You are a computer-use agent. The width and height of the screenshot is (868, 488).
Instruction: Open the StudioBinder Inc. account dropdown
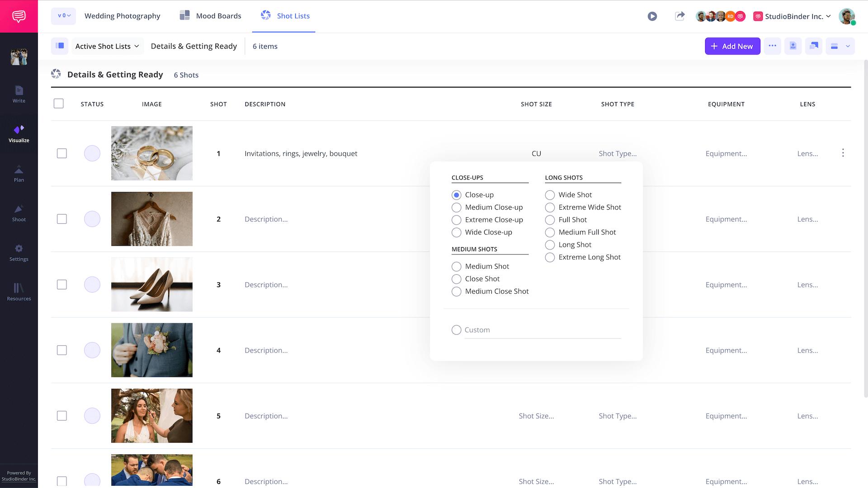(x=793, y=16)
